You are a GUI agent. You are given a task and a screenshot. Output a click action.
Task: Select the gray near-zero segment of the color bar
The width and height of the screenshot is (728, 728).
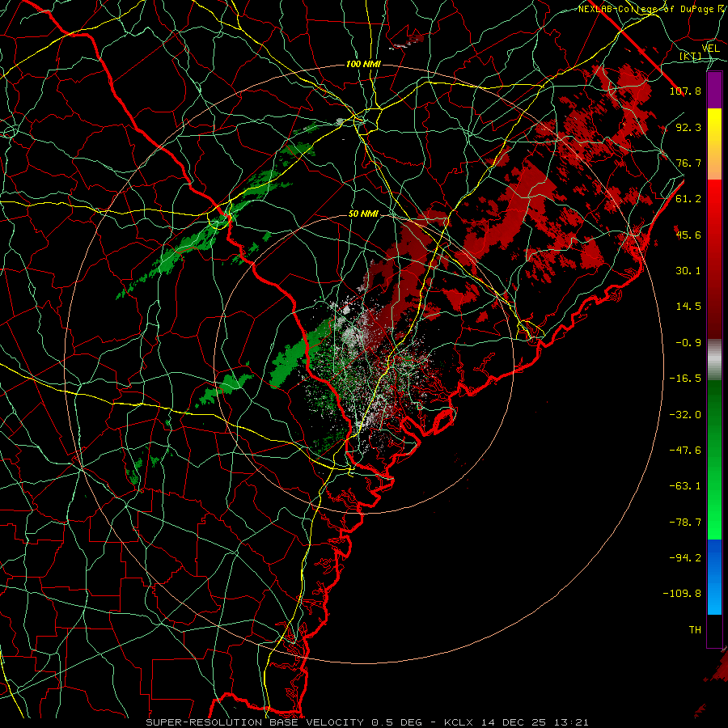point(714,360)
